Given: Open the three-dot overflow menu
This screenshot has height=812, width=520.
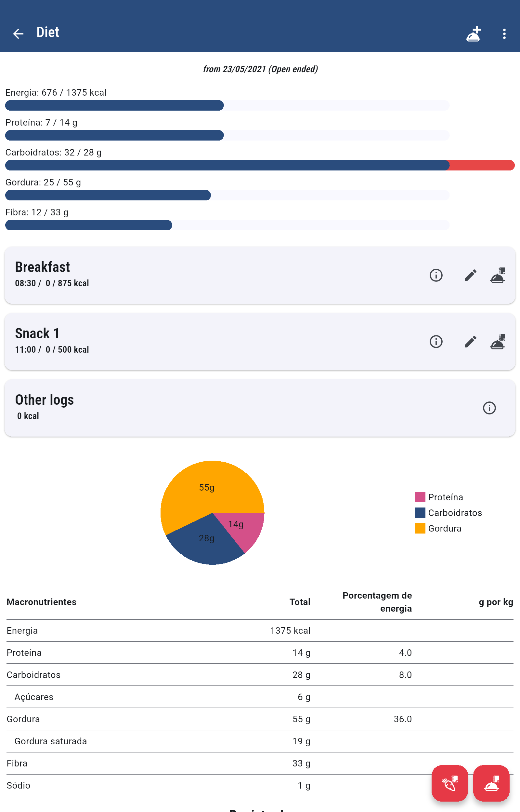Looking at the screenshot, I should [504, 34].
